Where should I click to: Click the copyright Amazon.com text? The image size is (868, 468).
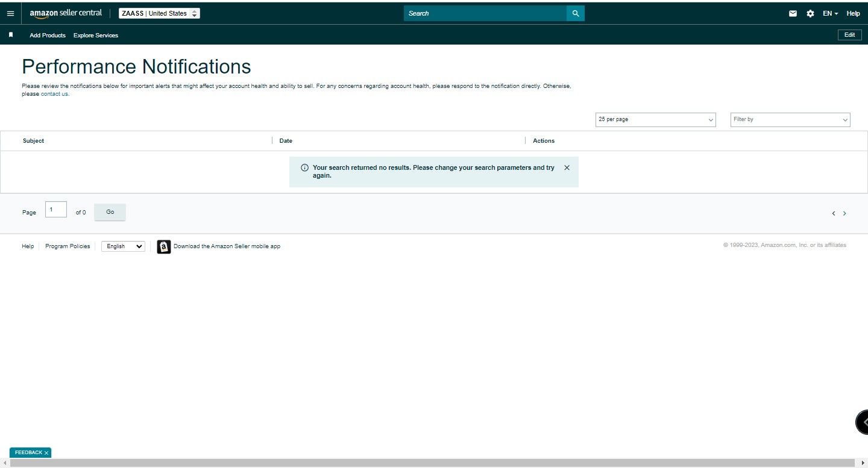[785, 245]
